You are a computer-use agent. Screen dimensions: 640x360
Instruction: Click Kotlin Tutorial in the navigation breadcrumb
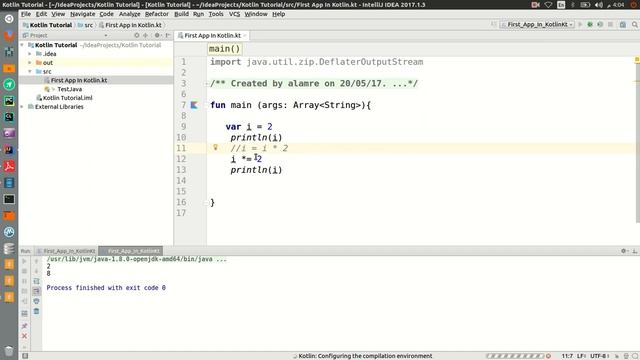(47, 25)
